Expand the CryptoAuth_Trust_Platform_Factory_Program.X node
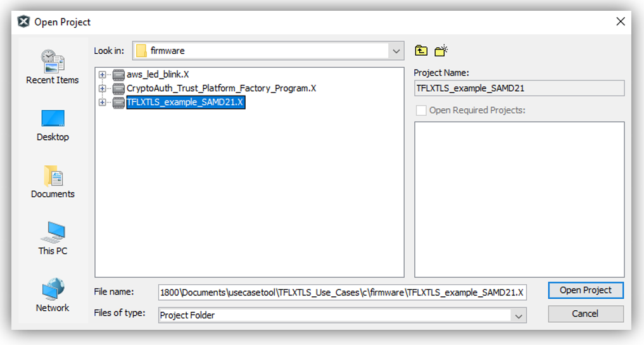This screenshot has height=345, width=644. tap(103, 89)
